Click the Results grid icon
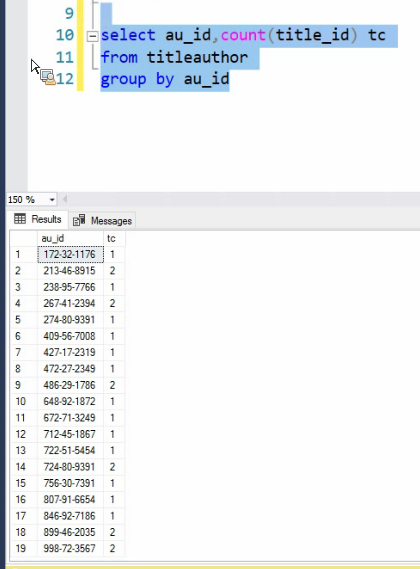Screen dimensions: 420x569 tap(20, 219)
